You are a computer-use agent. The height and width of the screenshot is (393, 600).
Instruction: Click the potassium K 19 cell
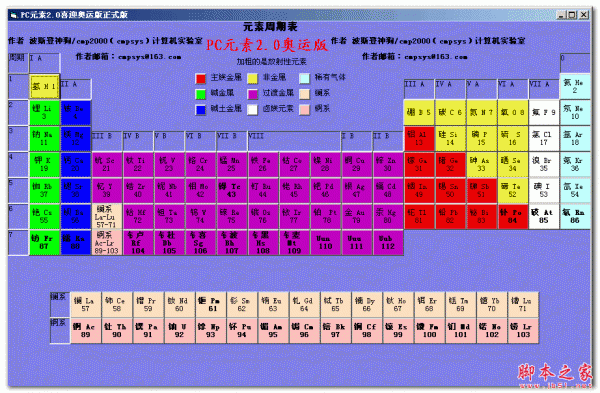[x=44, y=165]
